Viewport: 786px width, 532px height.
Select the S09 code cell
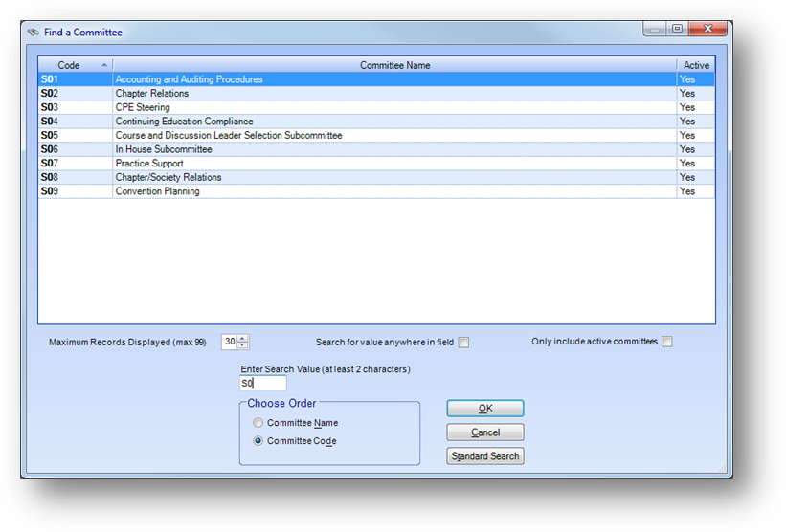click(76, 191)
